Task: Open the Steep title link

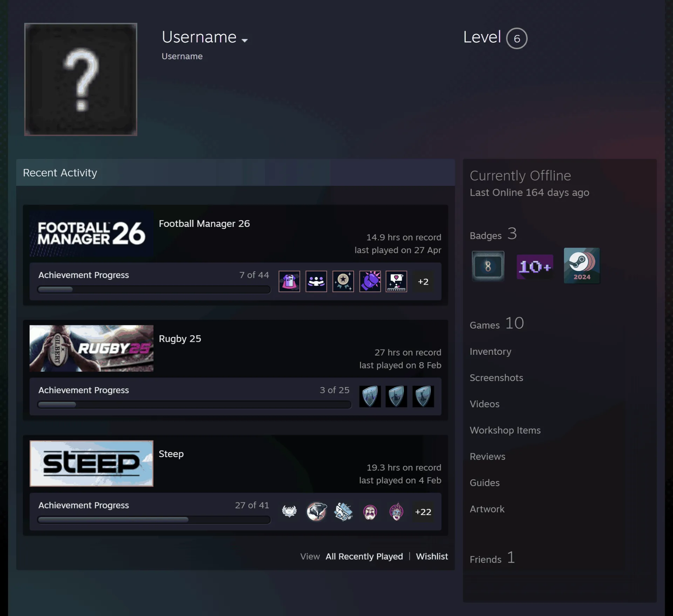Action: point(171,454)
